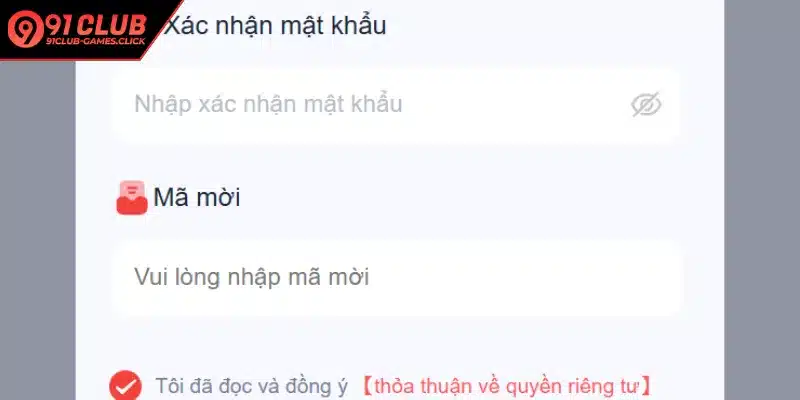Click the red Mã mời envelope icon
Image resolution: width=800 pixels, height=400 pixels.
click(132, 198)
